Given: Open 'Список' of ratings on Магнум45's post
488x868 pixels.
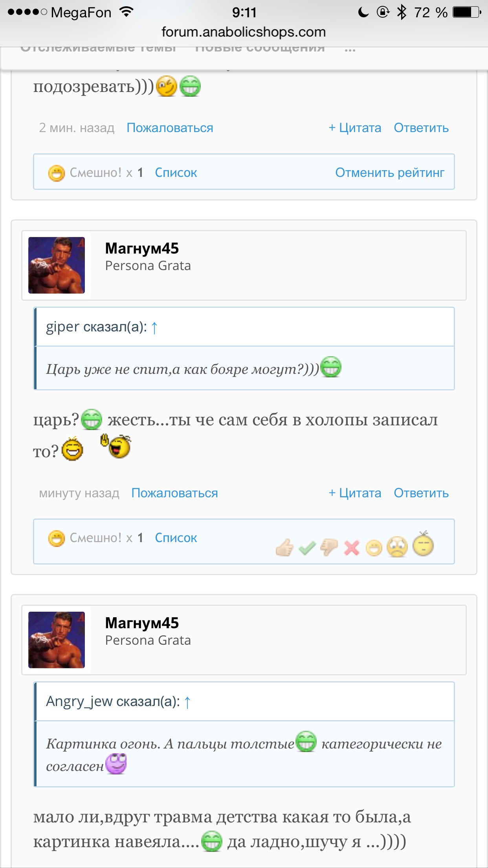Looking at the screenshot, I should point(176,538).
